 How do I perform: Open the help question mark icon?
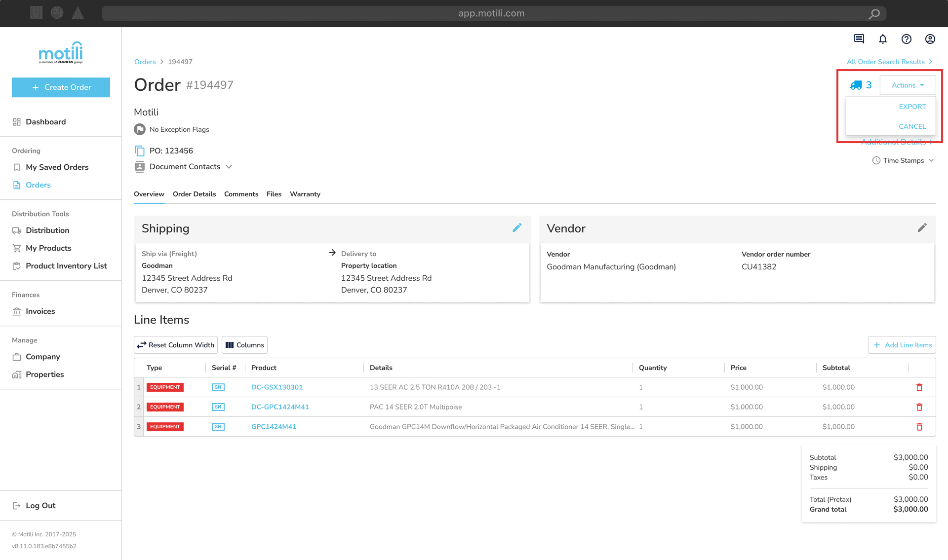tap(907, 39)
